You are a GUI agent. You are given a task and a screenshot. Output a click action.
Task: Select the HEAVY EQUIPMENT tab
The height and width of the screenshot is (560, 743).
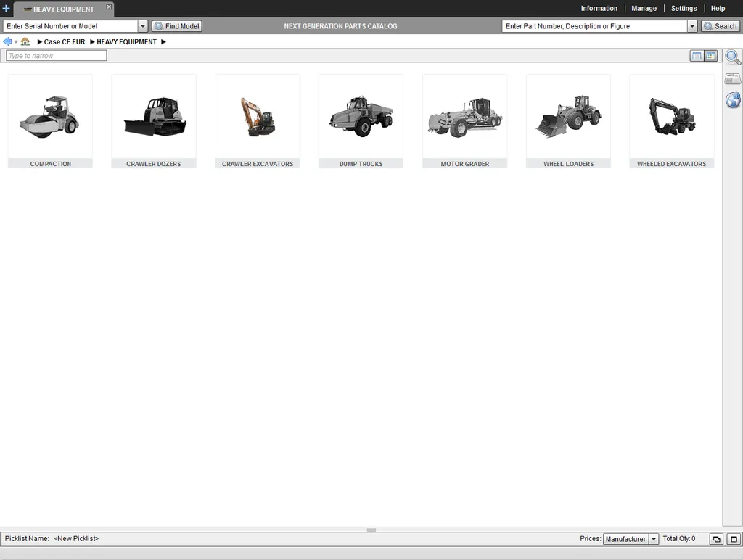(63, 9)
